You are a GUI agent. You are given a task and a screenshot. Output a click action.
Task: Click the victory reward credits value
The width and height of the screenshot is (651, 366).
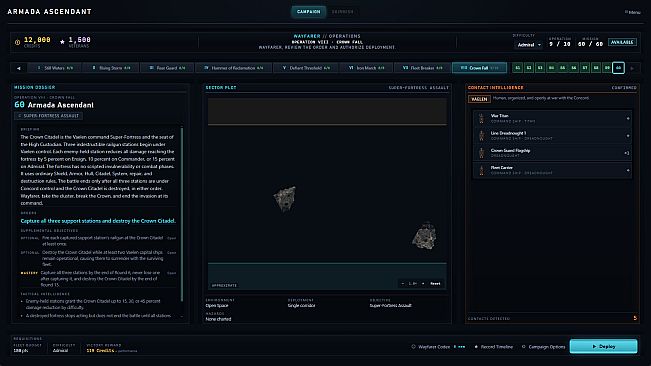[100, 351]
